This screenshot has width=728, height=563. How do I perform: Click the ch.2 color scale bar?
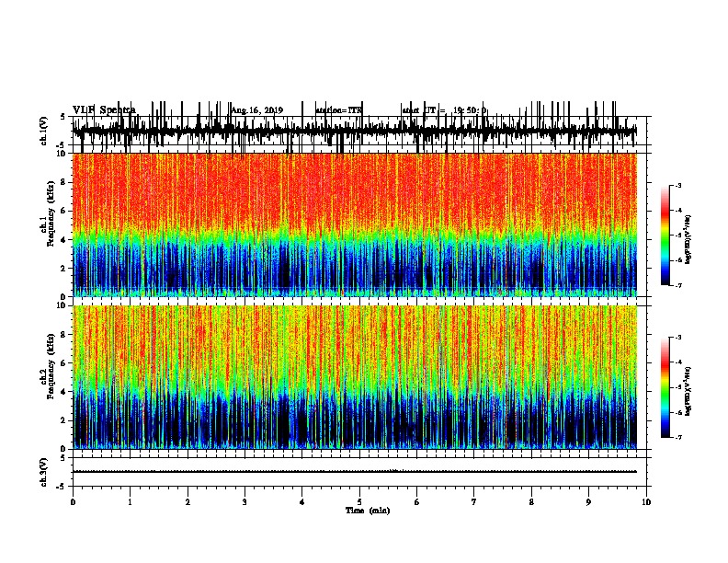(x=665, y=387)
